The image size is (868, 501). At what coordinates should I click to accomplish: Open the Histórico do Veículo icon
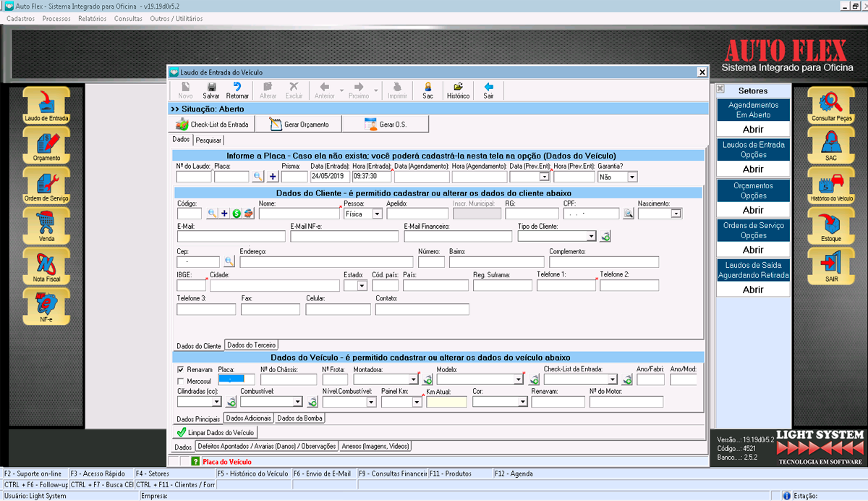[x=832, y=186]
